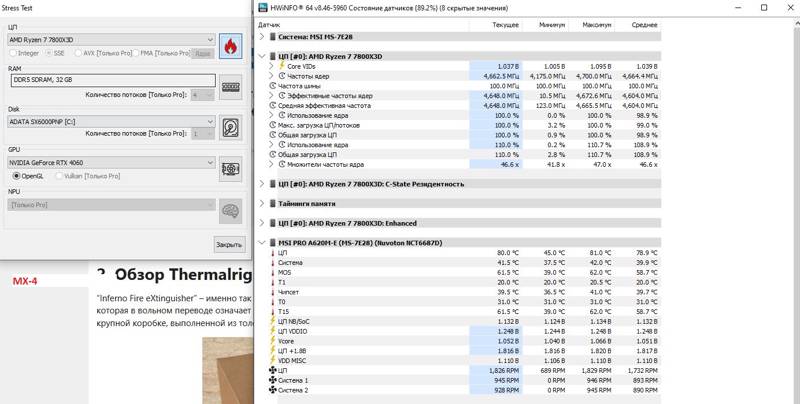Expand the Core VIDs row

271,66
